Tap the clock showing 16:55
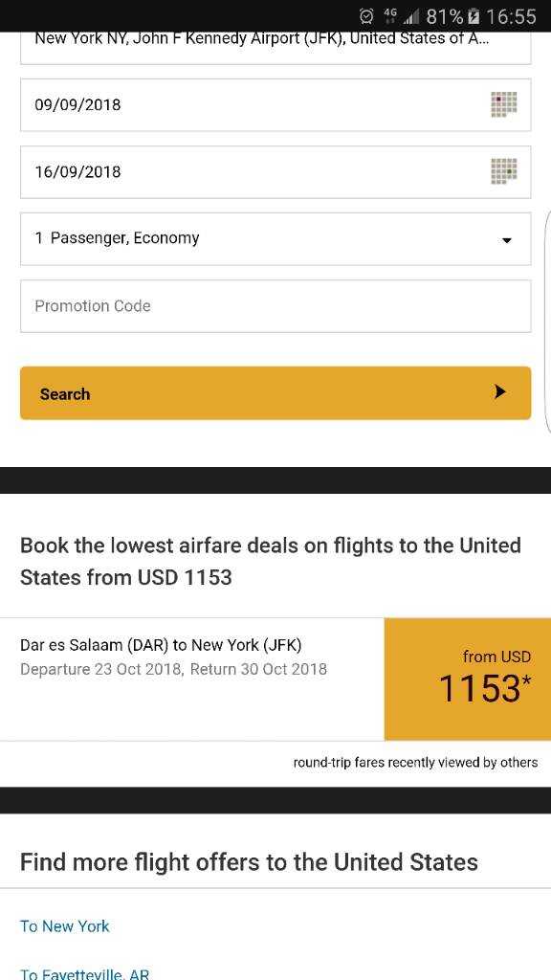551x980 pixels. [x=511, y=16]
